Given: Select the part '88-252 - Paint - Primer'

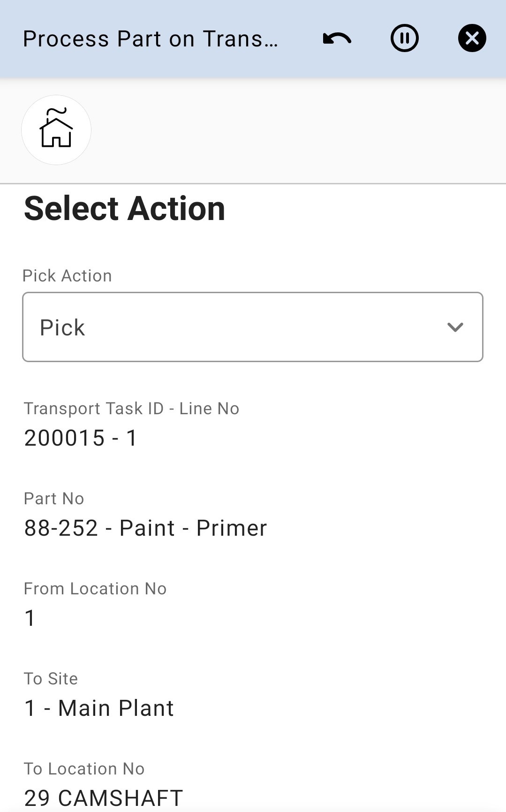Looking at the screenshot, I should point(145,528).
